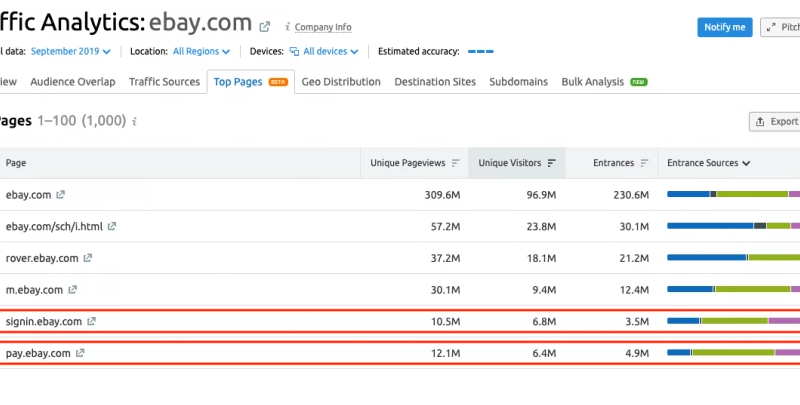Click the info icon next to Pages count
The width and height of the screenshot is (800, 405).
(x=134, y=121)
